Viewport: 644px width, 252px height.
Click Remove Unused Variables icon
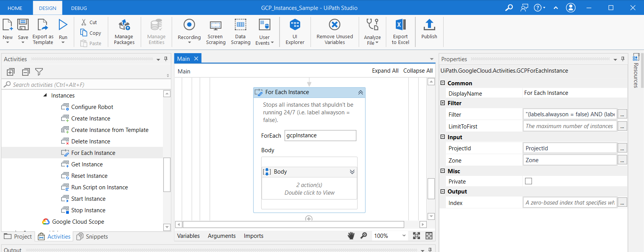(335, 25)
